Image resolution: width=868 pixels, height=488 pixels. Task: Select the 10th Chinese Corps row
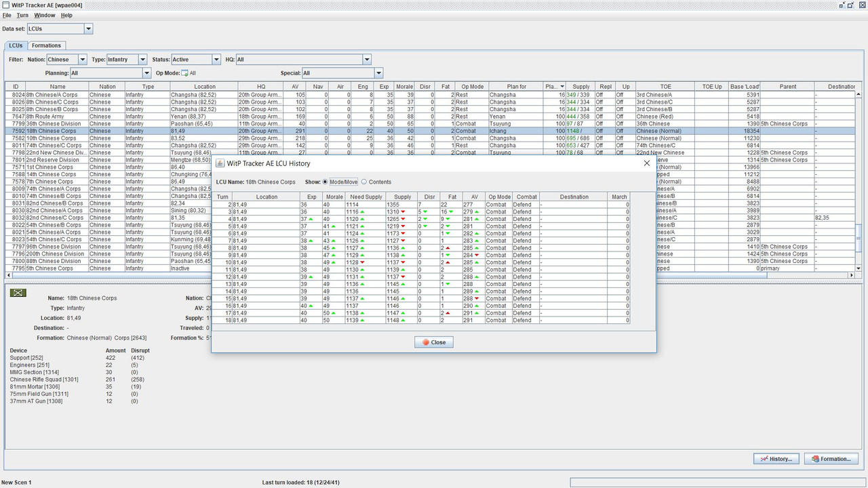[431, 138]
